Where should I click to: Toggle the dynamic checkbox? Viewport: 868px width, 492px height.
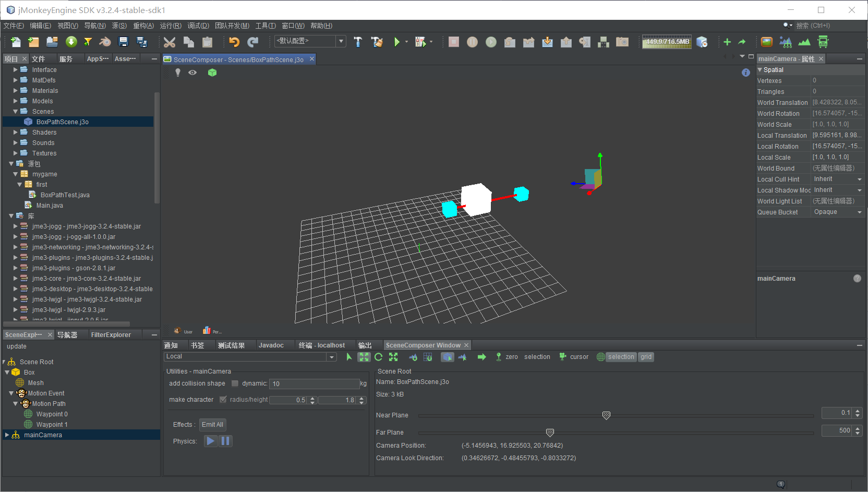click(235, 383)
